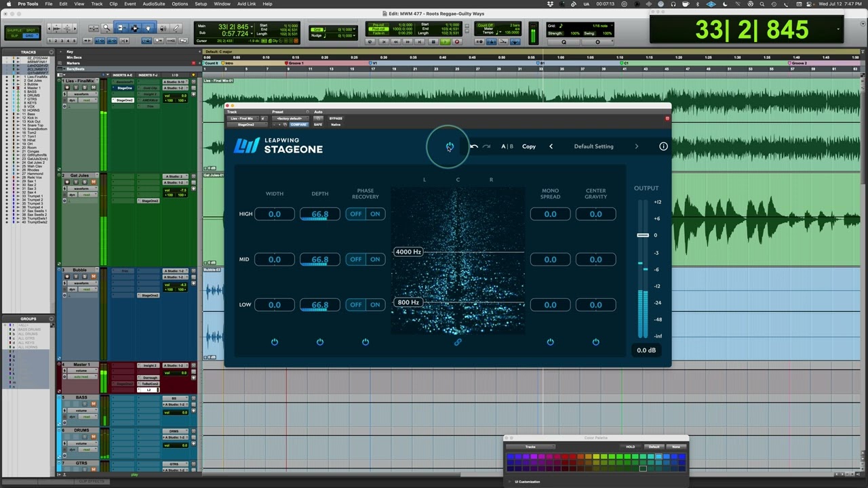This screenshot has height=488, width=868.
Task: Toggle the COMPARE button in plugin header
Action: click(298, 125)
